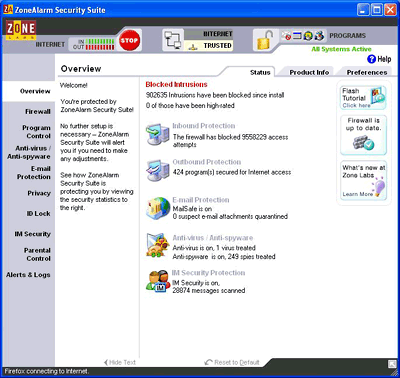The height and width of the screenshot is (378, 400).
Task: Click 'Firefox connecting to Internet' status bar
Action: [47, 371]
